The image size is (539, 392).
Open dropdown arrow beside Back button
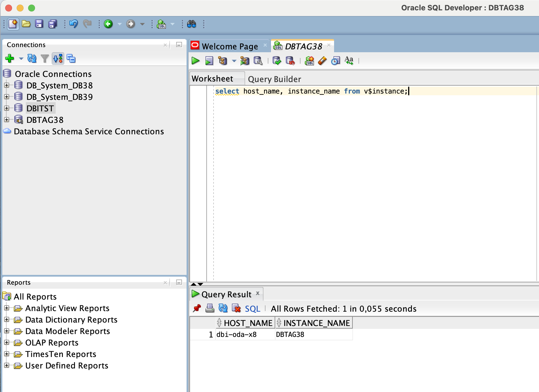(x=120, y=24)
